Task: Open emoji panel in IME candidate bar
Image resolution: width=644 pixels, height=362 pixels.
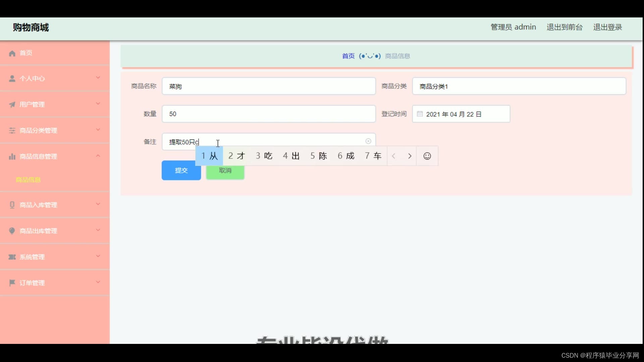Action: [427, 156]
